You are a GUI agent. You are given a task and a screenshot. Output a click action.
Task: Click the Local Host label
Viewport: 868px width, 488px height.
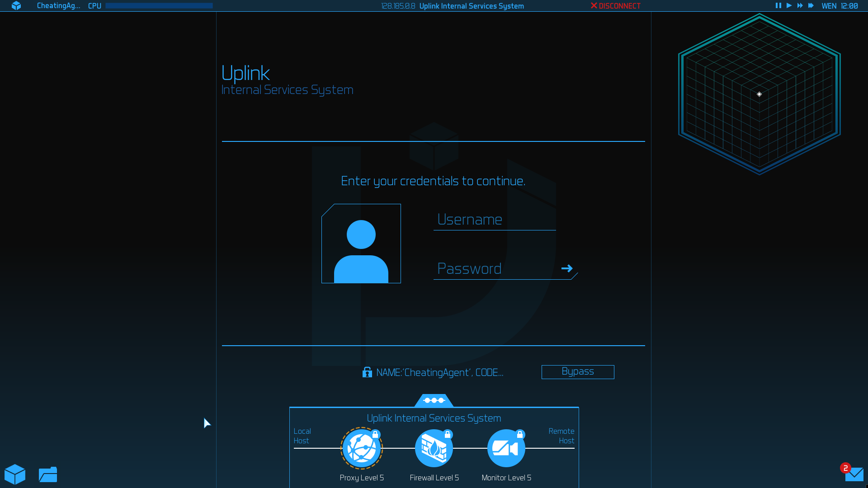pos(302,436)
